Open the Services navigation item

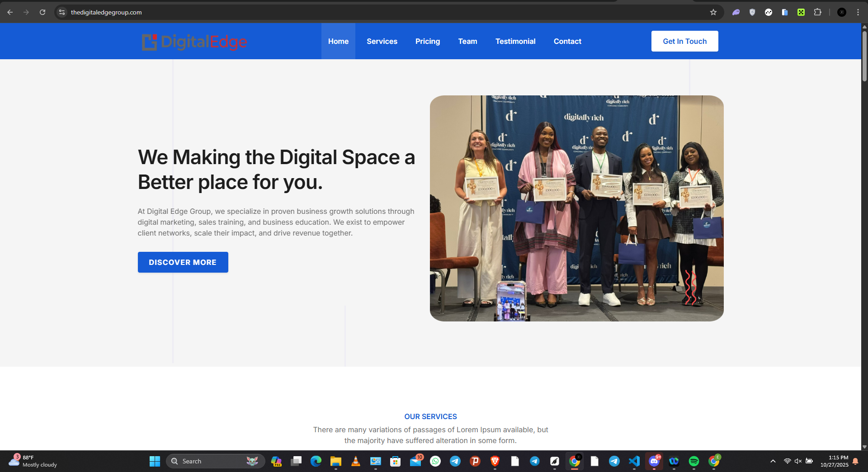point(382,41)
